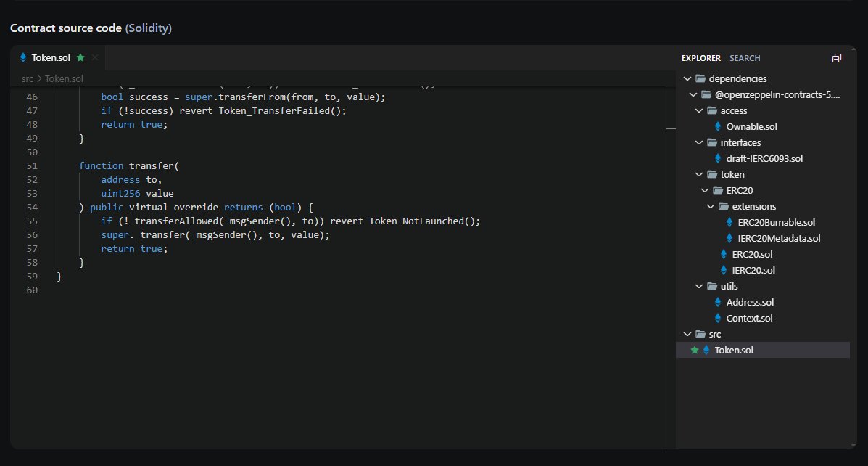The image size is (868, 466).
Task: Switch to the Token.sol editor tab
Action: pos(57,57)
